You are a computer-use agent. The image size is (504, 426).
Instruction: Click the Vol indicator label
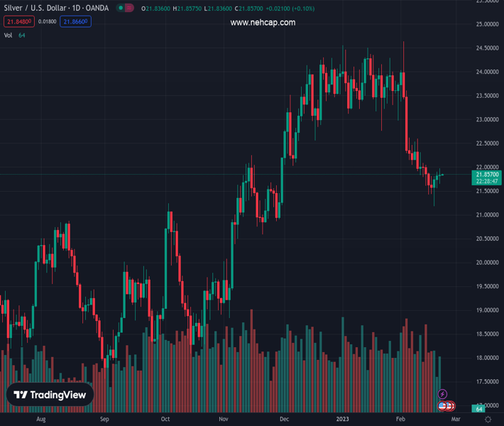click(x=9, y=35)
